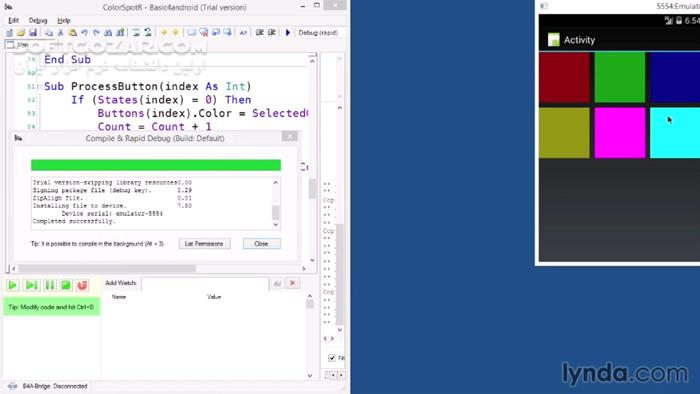Open the Help menu
This screenshot has height=394, width=700.
click(64, 21)
